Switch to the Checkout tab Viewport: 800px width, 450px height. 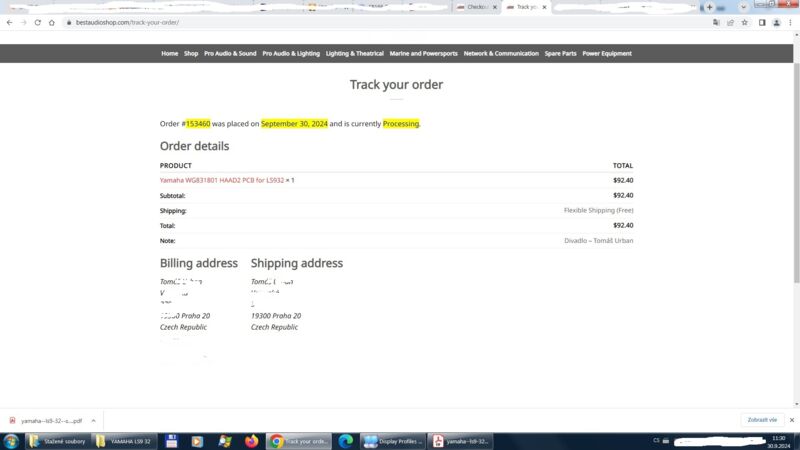[x=477, y=7]
